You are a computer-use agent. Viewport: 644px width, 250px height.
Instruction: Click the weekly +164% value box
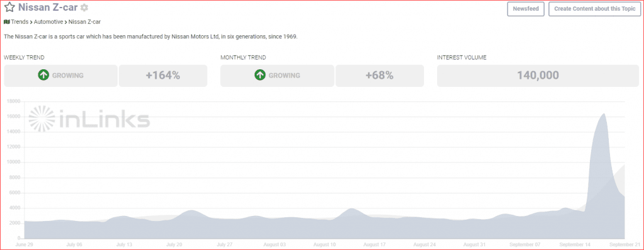point(163,76)
